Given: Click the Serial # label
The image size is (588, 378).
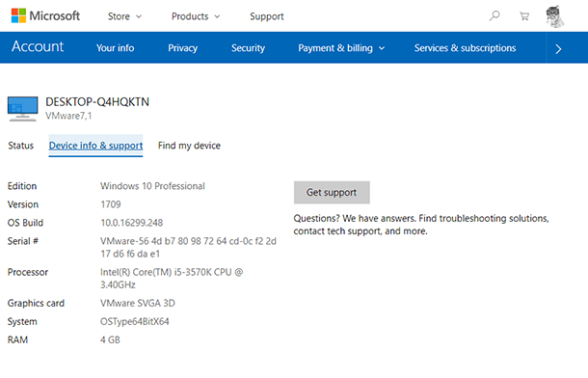Looking at the screenshot, I should (x=23, y=241).
